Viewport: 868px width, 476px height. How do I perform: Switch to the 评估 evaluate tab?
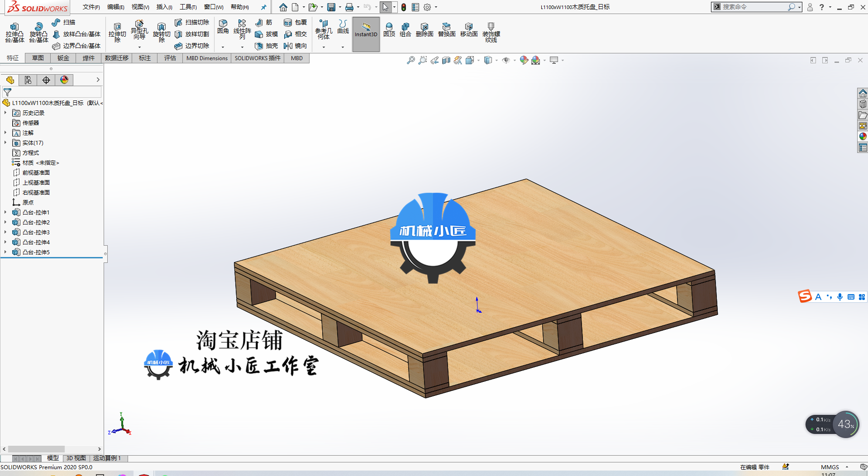coord(170,58)
